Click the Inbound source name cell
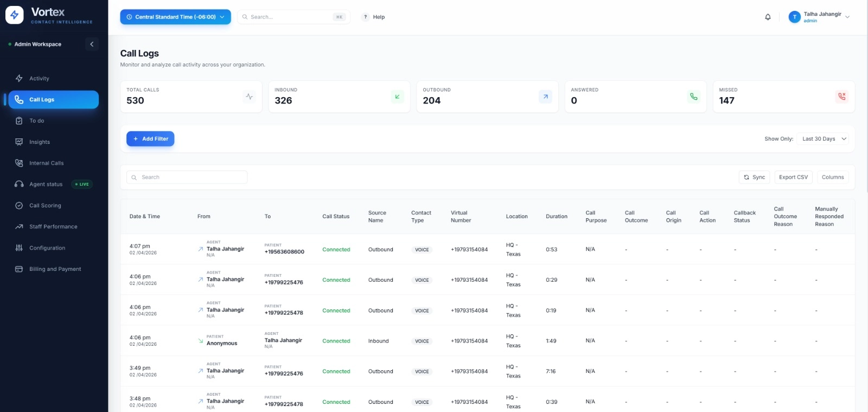Screen dimensions: 868x412 (x=379, y=341)
